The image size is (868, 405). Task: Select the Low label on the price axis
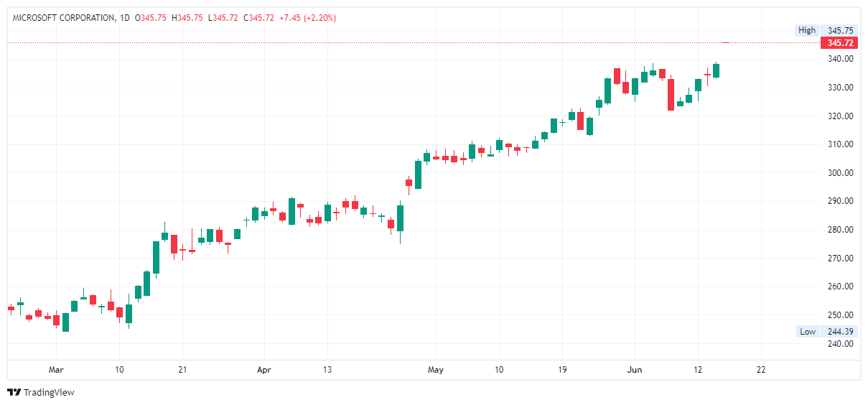pyautogui.click(x=808, y=332)
